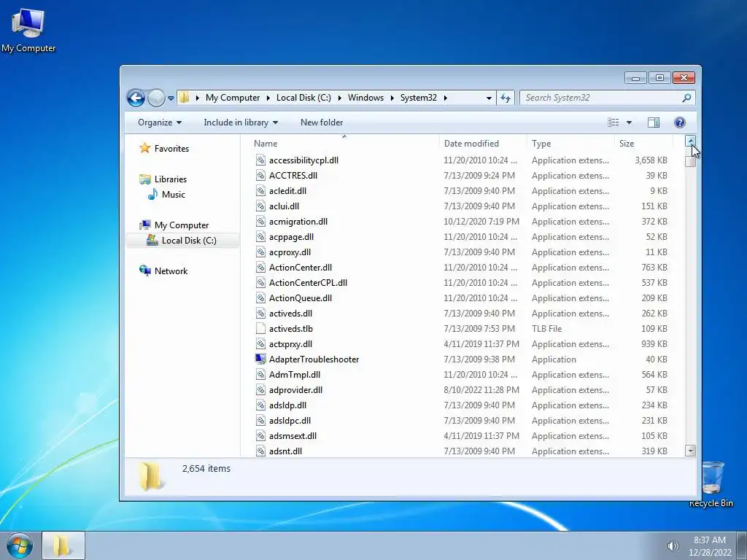The image size is (747, 560).
Task: Open the Organize menu
Action: coord(160,122)
